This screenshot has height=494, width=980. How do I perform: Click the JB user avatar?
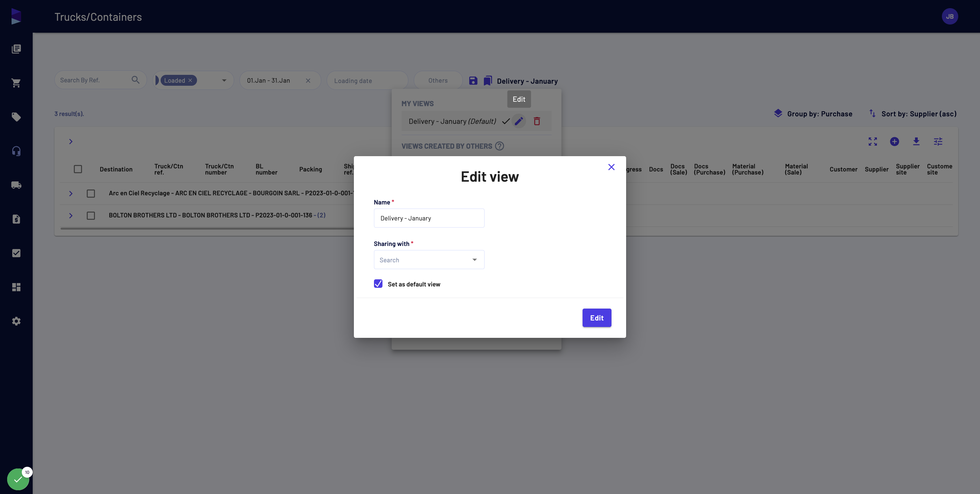coord(950,16)
